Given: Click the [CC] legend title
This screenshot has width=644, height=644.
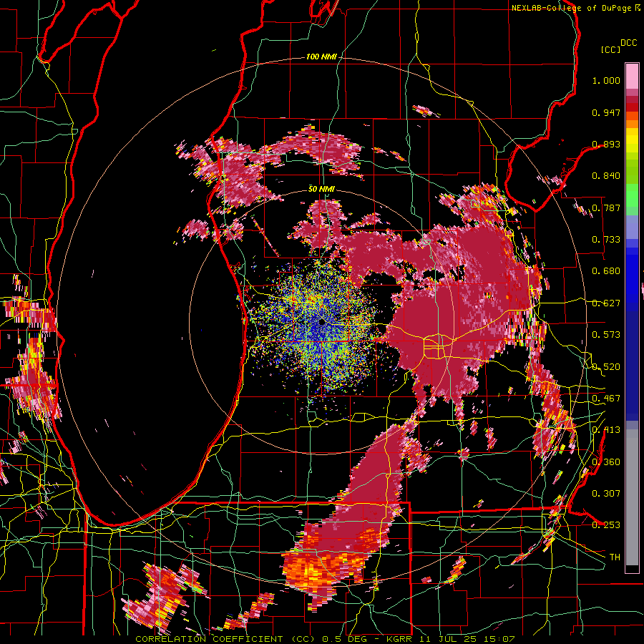Looking at the screenshot, I should click(x=611, y=49).
